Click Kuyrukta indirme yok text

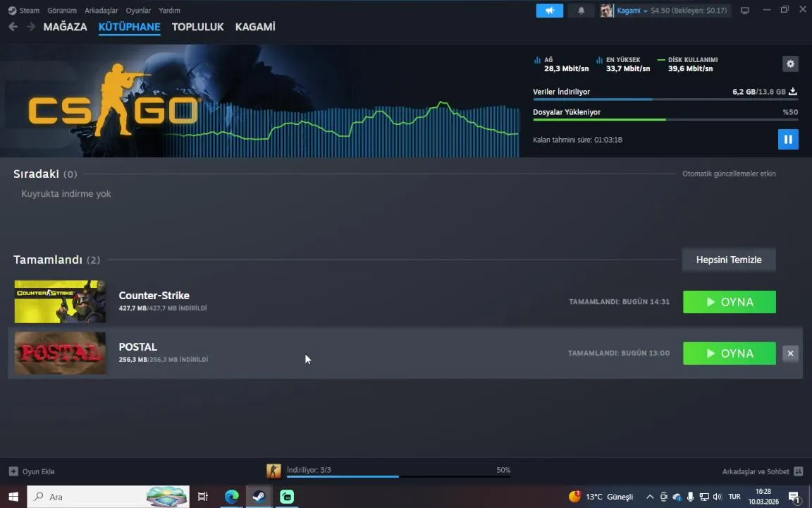click(66, 193)
